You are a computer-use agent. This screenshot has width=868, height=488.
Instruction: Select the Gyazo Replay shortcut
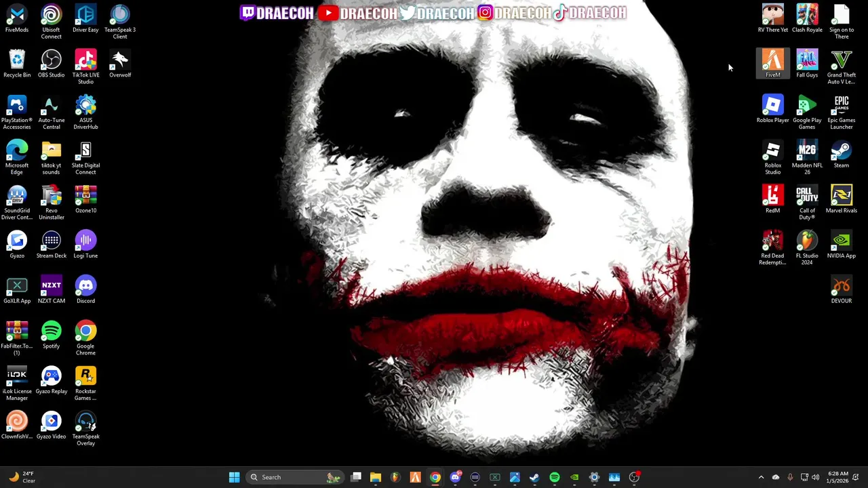click(52, 380)
